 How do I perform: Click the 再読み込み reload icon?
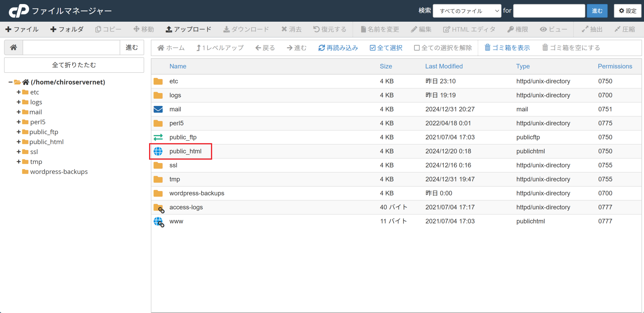coord(321,48)
